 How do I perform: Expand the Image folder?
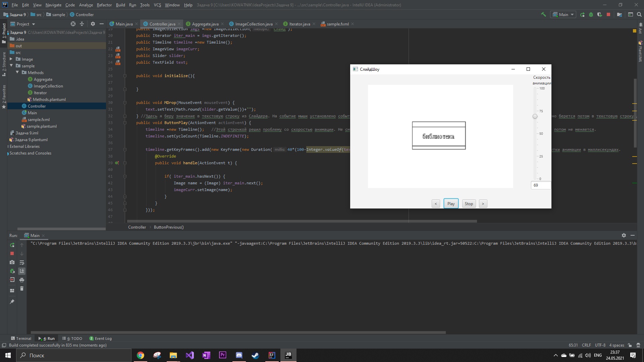pyautogui.click(x=11, y=59)
